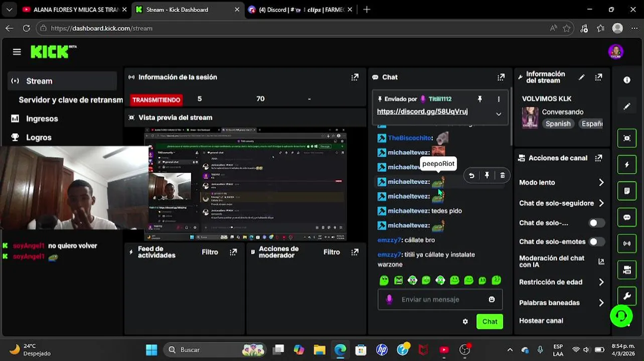Click the Enviar un mensaje input field

[440, 299]
